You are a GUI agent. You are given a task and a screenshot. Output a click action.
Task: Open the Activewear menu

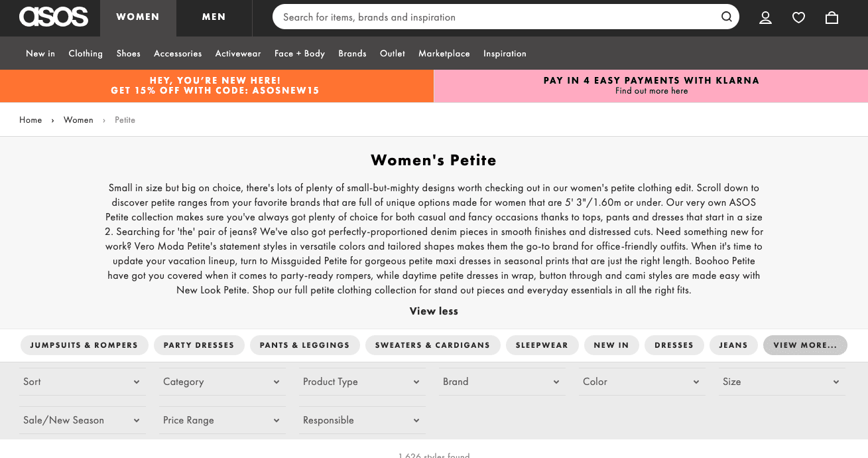pyautogui.click(x=238, y=54)
